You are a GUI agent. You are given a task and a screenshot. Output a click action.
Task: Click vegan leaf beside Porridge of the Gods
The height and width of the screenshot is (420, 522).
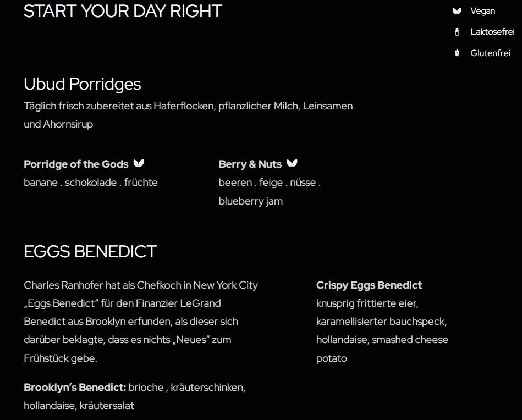pos(139,163)
